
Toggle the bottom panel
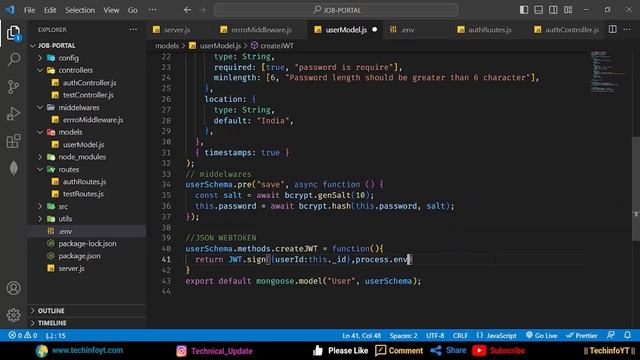pos(538,9)
